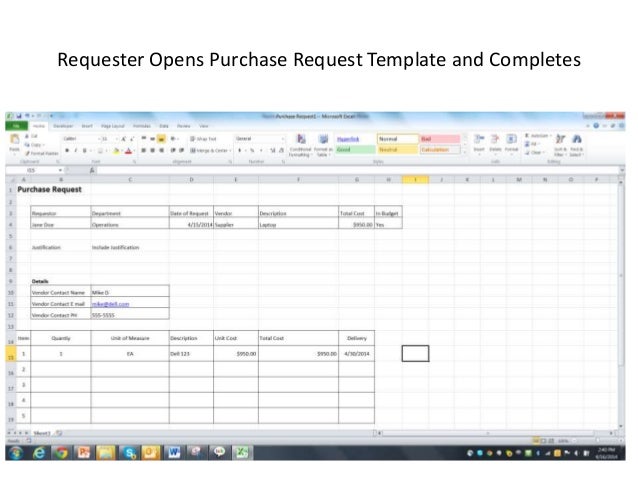The width and height of the screenshot is (638, 479).
Task: Apply the Bad cell style
Action: [x=440, y=139]
